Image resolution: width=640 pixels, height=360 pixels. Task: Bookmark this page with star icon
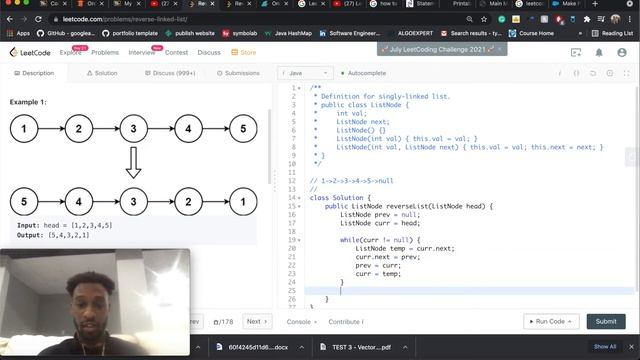coord(484,19)
